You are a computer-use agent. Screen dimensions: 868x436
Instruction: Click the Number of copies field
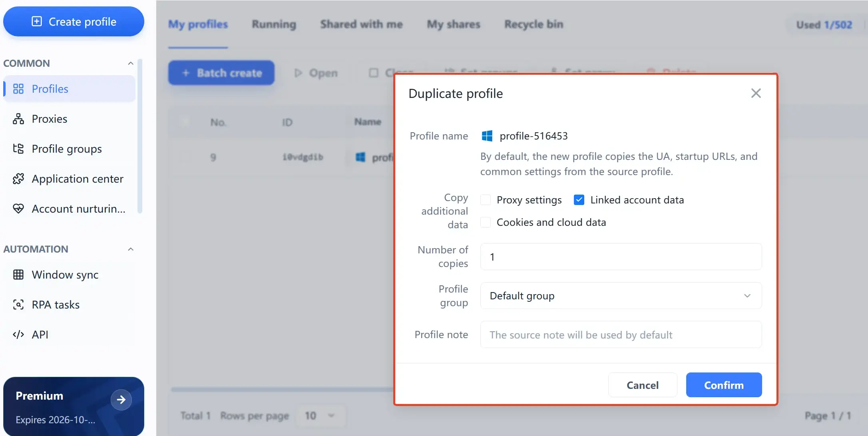pos(621,257)
